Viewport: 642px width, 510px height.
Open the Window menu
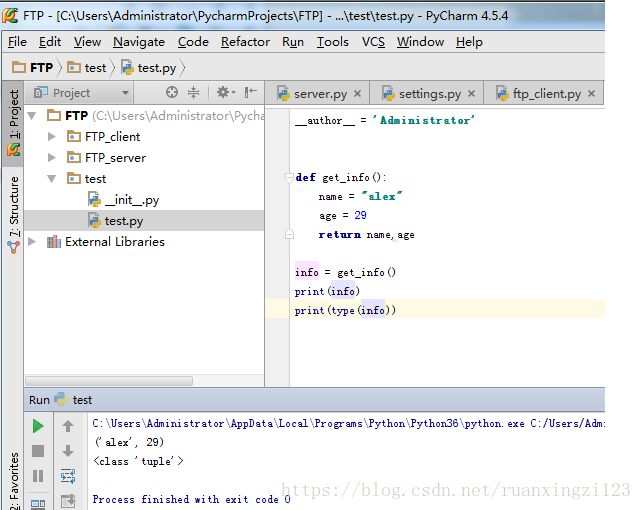(420, 42)
